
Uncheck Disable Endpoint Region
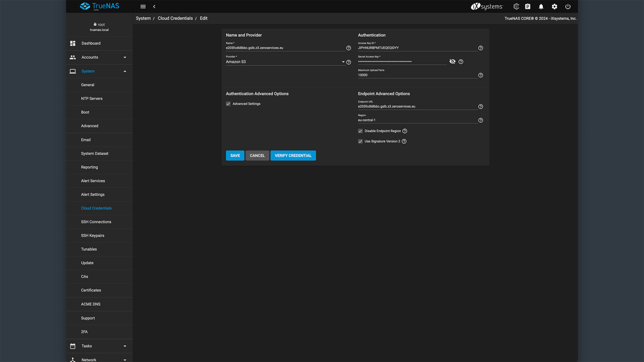point(360,131)
